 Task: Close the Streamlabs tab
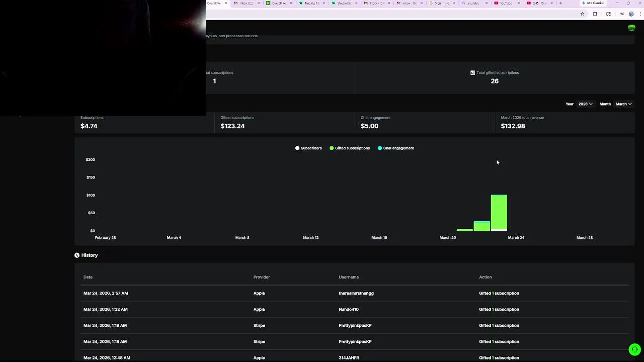[356, 3]
